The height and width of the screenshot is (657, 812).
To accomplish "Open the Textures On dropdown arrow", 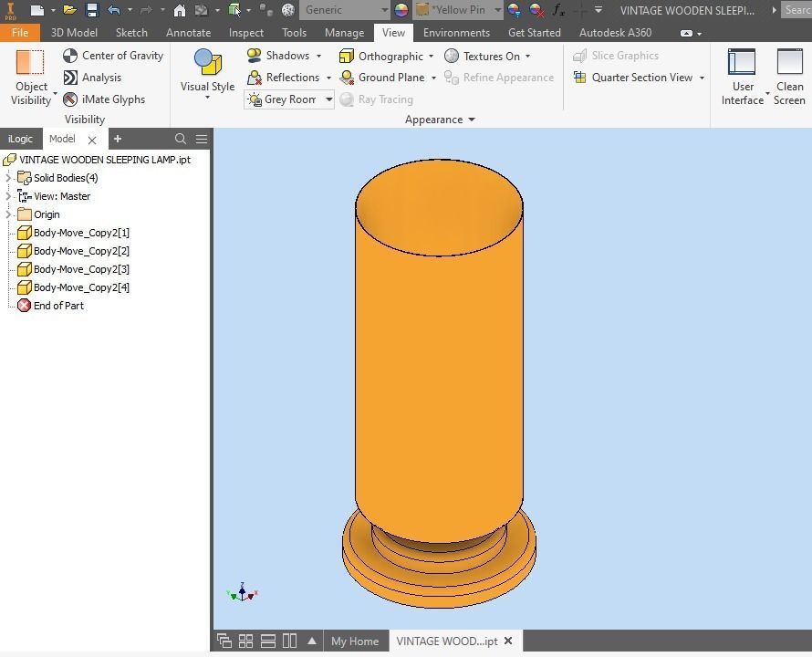I will click(x=527, y=57).
